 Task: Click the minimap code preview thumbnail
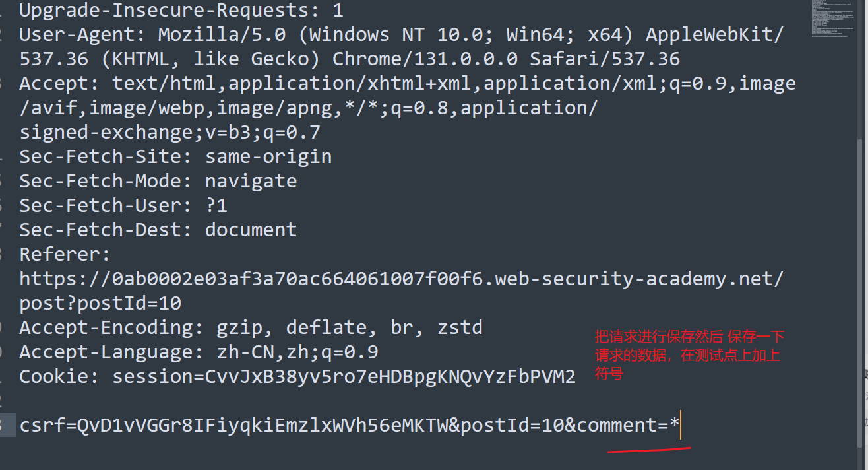(x=831, y=18)
